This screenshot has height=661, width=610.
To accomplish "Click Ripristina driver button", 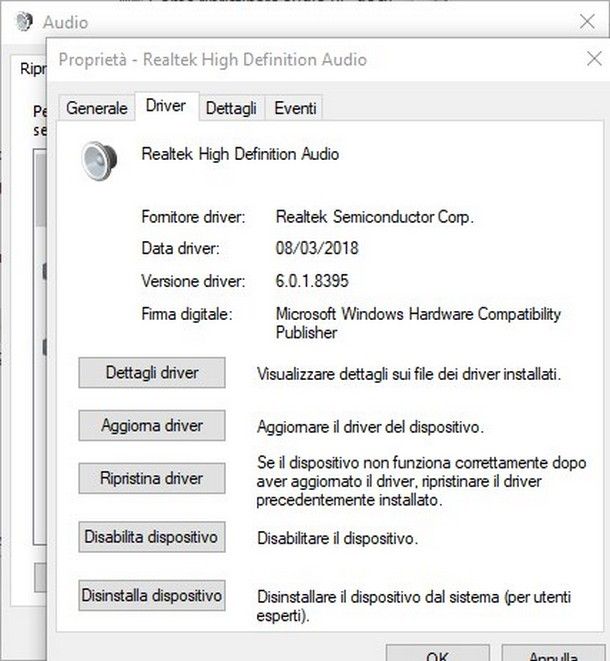I will tap(152, 478).
